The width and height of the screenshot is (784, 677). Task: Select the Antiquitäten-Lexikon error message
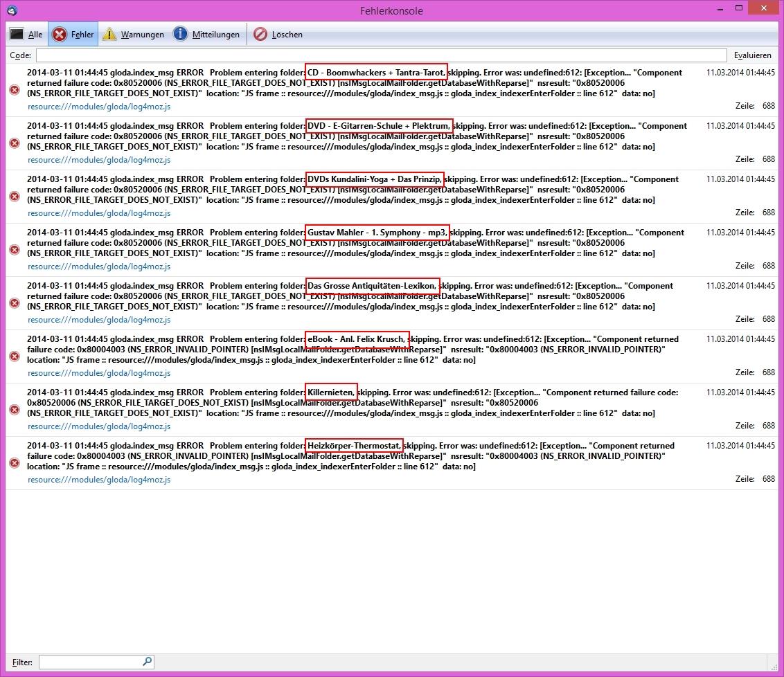pyautogui.click(x=346, y=296)
